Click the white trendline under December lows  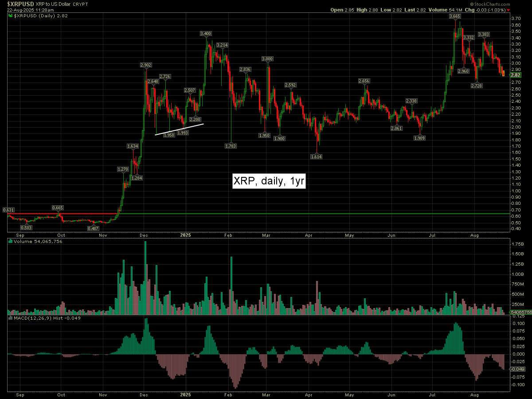180,129
